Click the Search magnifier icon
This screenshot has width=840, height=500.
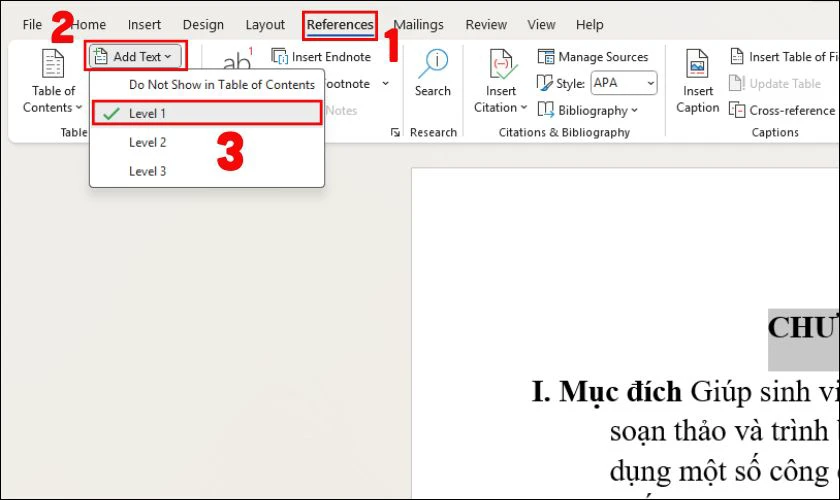[x=433, y=63]
